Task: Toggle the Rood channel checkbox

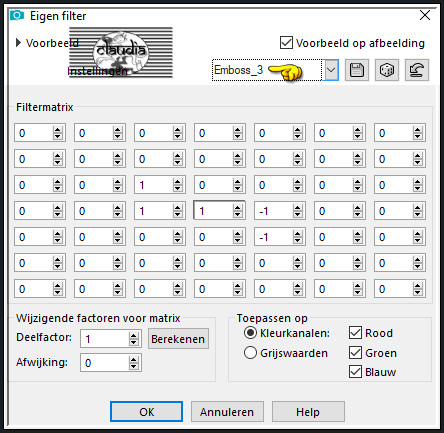Action: pyautogui.click(x=355, y=333)
